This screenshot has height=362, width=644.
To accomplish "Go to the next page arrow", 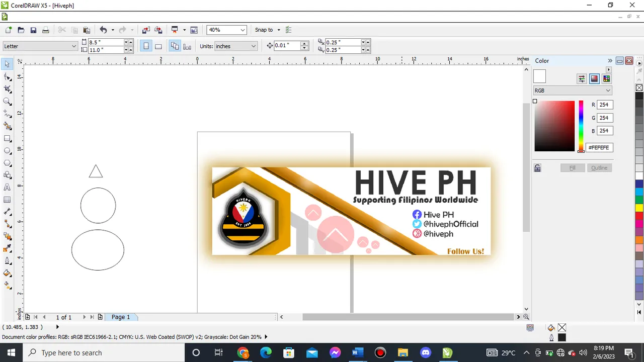I will (84, 317).
